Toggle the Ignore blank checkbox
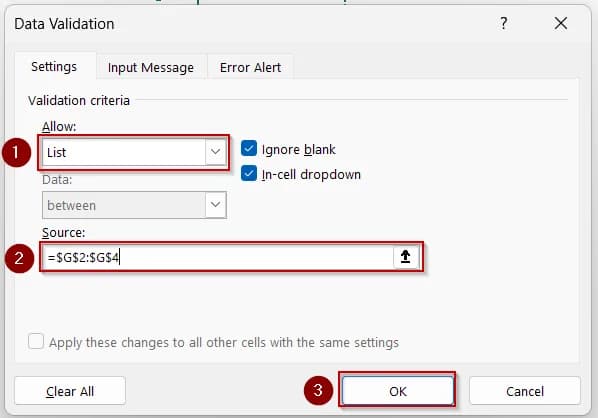598x418 pixels. point(249,148)
